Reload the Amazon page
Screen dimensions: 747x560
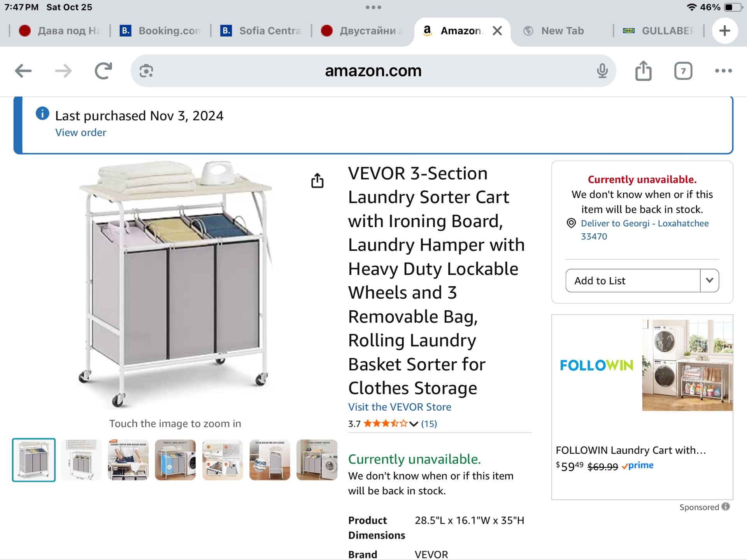tap(102, 71)
